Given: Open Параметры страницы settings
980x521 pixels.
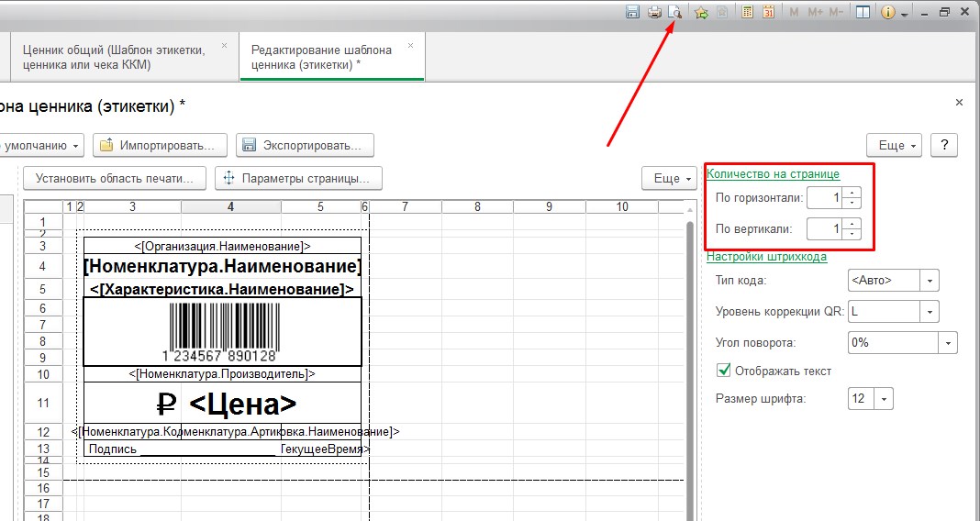Looking at the screenshot, I should [x=299, y=178].
